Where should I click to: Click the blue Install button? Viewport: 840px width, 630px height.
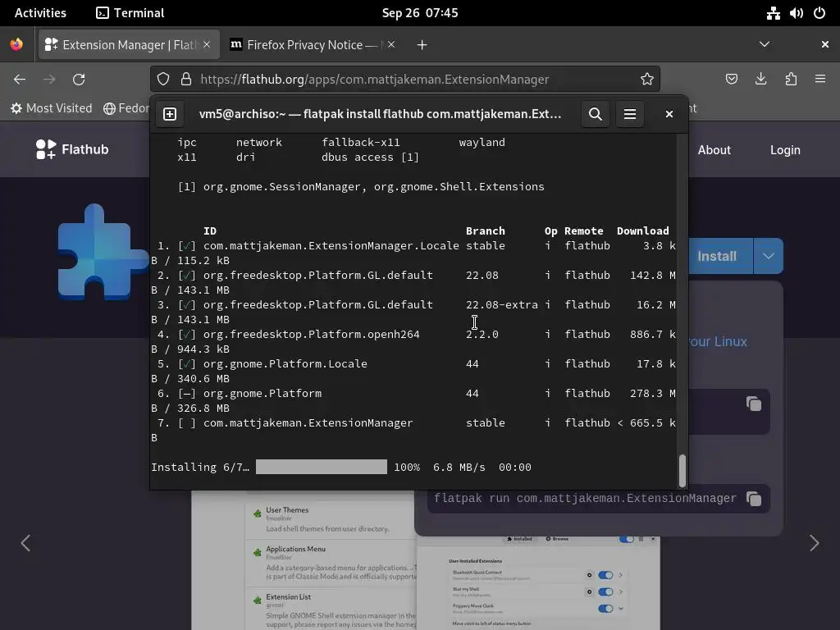(x=720, y=256)
